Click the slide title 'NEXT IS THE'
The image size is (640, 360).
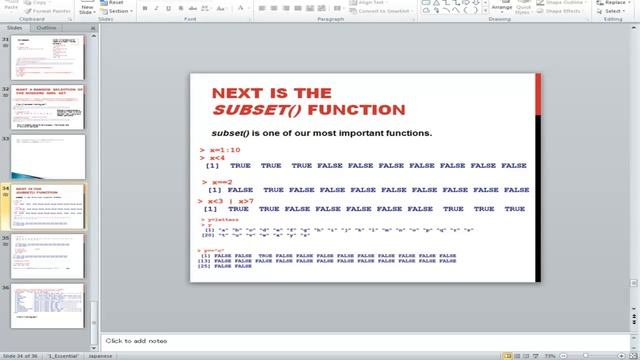[x=272, y=93]
